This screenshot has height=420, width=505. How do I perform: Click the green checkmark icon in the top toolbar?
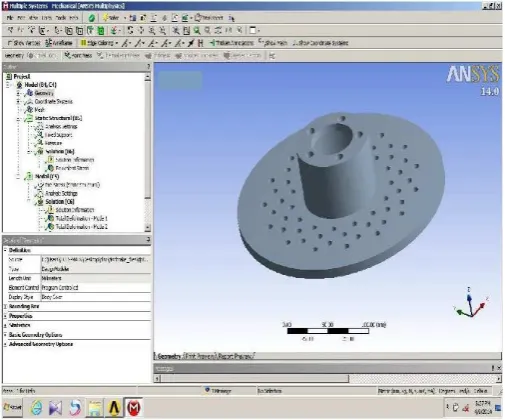click(92, 18)
